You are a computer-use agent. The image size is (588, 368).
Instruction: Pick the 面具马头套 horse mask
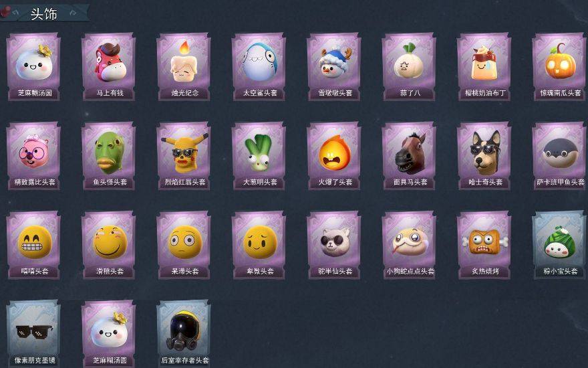tap(409, 155)
